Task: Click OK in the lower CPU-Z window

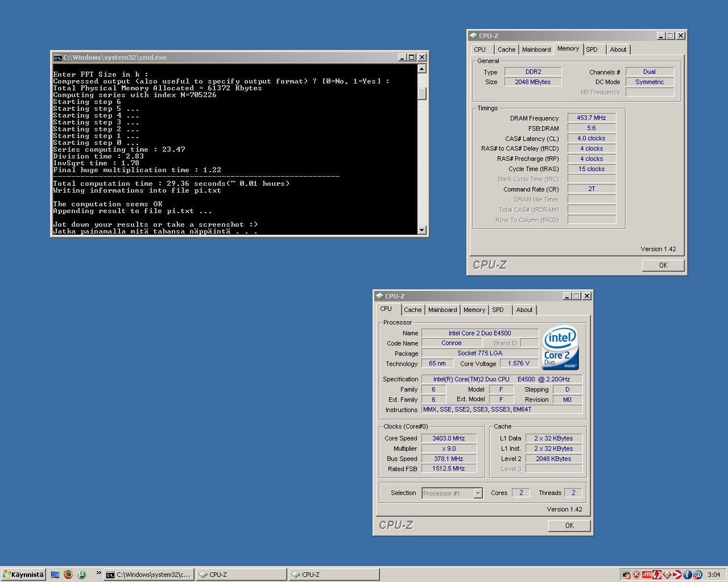Action: 569,526
